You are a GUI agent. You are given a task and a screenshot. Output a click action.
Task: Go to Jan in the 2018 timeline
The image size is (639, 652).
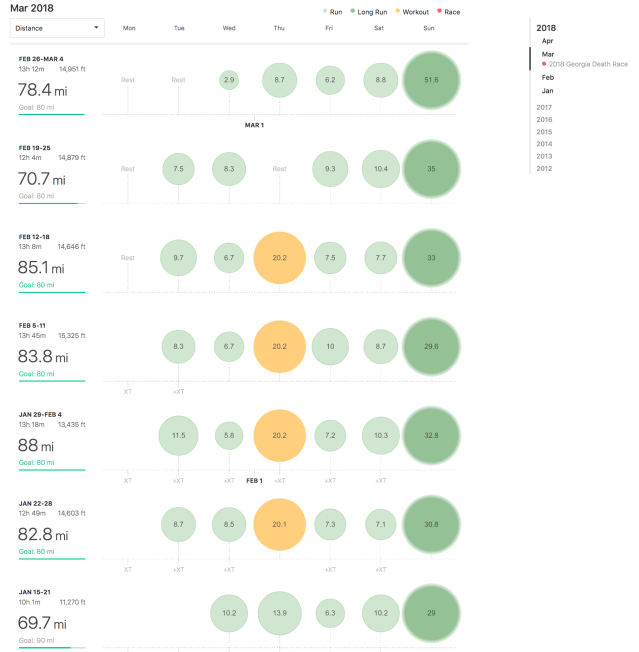(547, 89)
